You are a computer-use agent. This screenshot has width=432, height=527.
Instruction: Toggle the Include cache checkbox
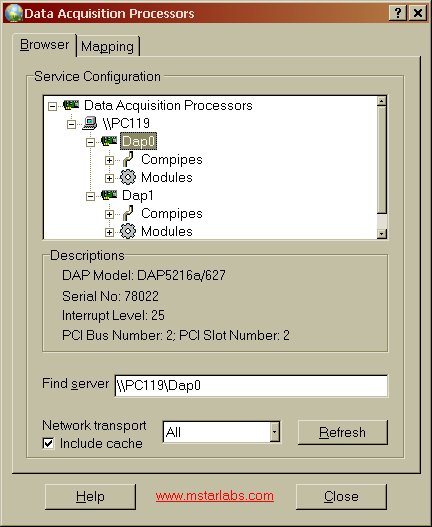click(48, 443)
